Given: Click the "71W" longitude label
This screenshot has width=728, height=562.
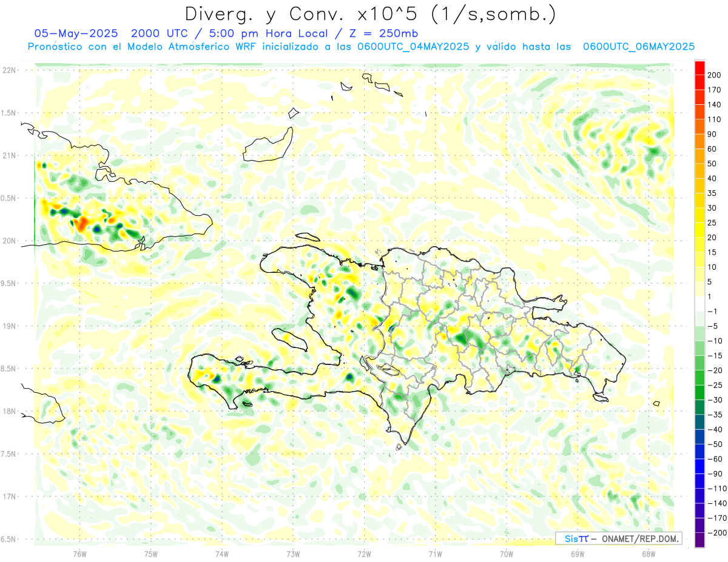Looking at the screenshot, I should [x=435, y=554].
